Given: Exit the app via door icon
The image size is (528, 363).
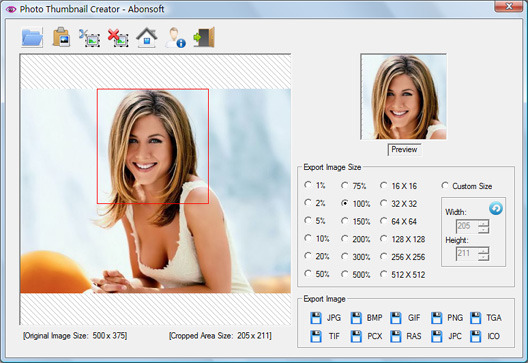Looking at the screenshot, I should pos(204,37).
